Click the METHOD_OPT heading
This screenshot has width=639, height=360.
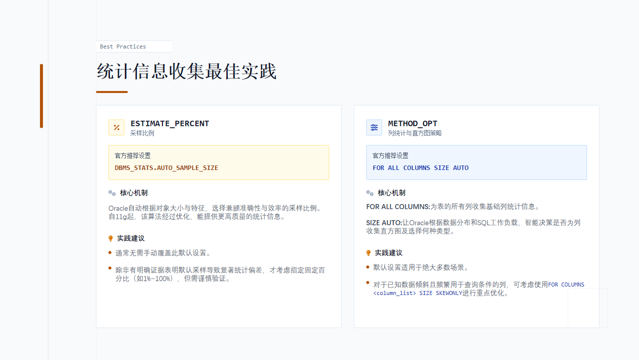(412, 123)
